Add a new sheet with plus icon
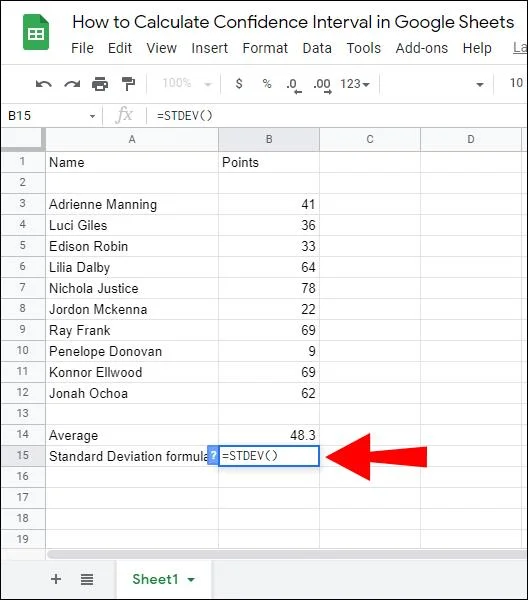 click(56, 579)
